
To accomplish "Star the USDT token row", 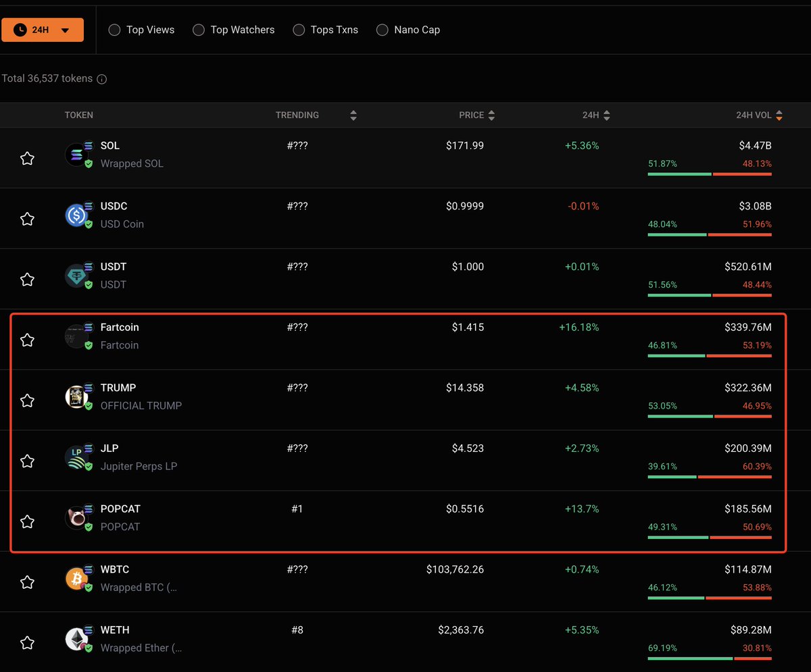I will coord(27,280).
